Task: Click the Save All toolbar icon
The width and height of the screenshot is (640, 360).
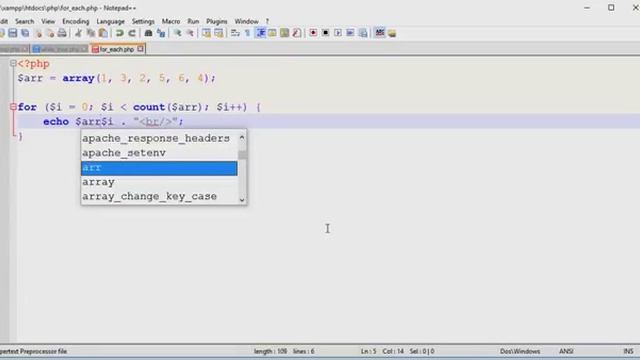Action: tap(25, 33)
